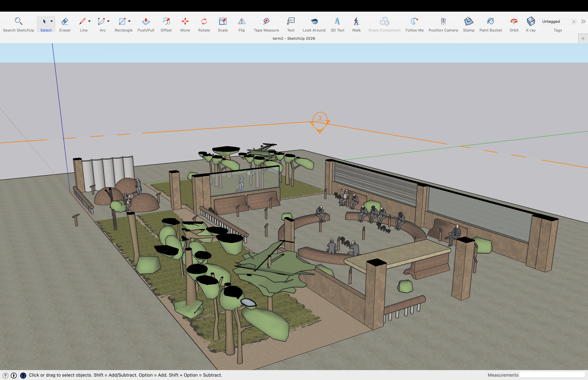Select the Eraser tool

(65, 24)
